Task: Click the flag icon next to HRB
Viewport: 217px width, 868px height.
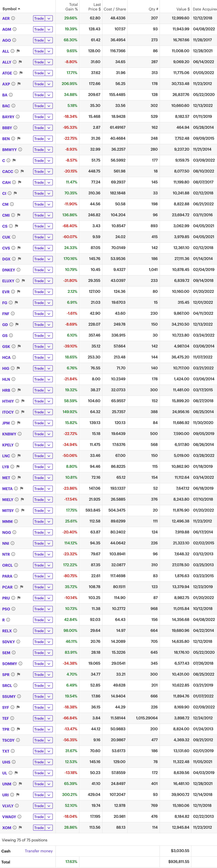Action: tap(19, 390)
